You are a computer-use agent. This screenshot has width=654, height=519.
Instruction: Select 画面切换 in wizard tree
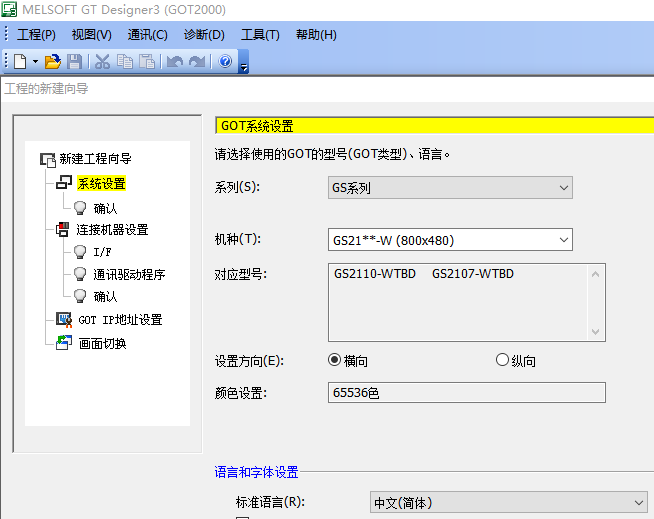[102, 343]
